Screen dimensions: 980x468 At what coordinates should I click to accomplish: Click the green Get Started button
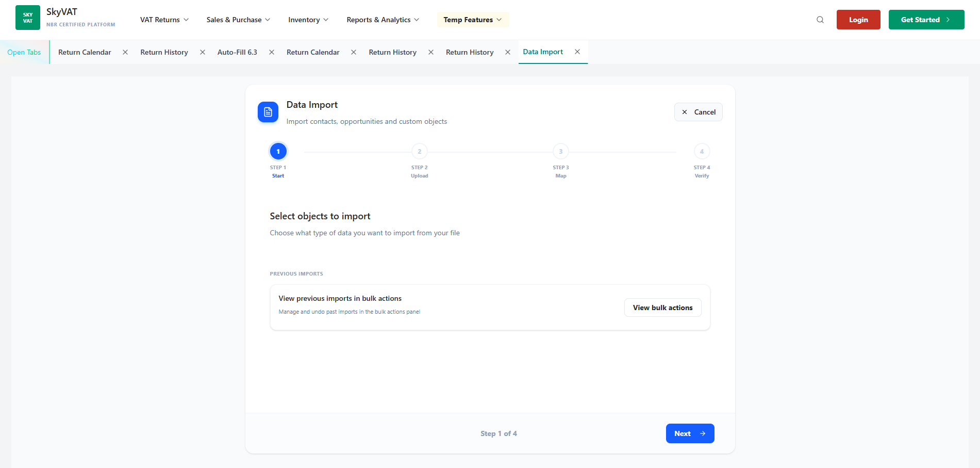[926, 20]
